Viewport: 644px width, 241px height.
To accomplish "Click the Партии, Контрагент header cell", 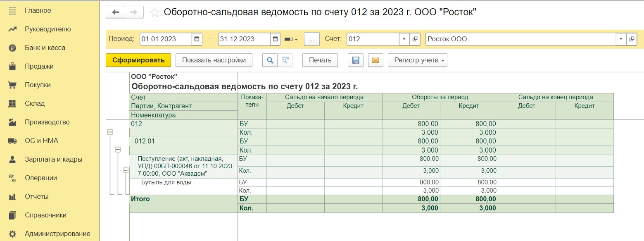I will [x=183, y=106].
